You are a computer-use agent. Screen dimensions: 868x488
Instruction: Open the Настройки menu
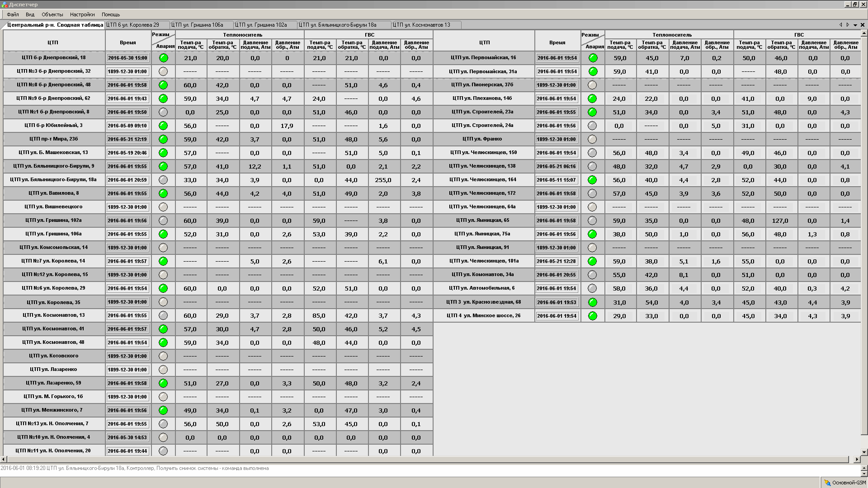coord(82,14)
